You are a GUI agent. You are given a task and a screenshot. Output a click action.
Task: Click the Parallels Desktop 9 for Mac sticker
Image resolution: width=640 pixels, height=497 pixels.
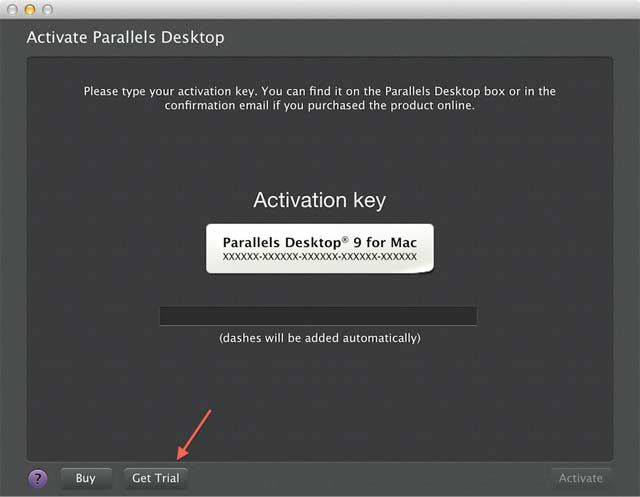coord(320,248)
